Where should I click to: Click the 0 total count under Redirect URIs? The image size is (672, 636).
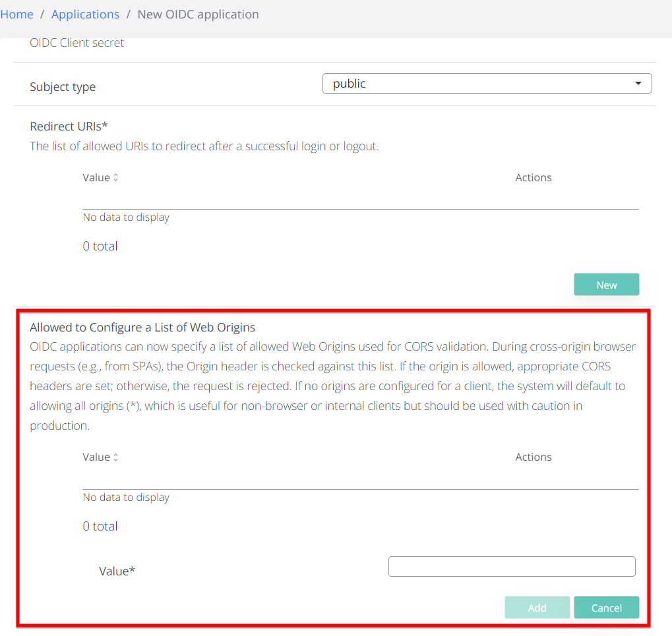[x=100, y=246]
